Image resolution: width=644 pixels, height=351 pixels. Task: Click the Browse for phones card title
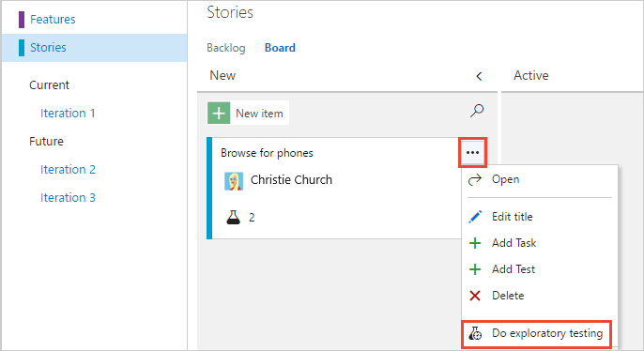[x=267, y=153]
